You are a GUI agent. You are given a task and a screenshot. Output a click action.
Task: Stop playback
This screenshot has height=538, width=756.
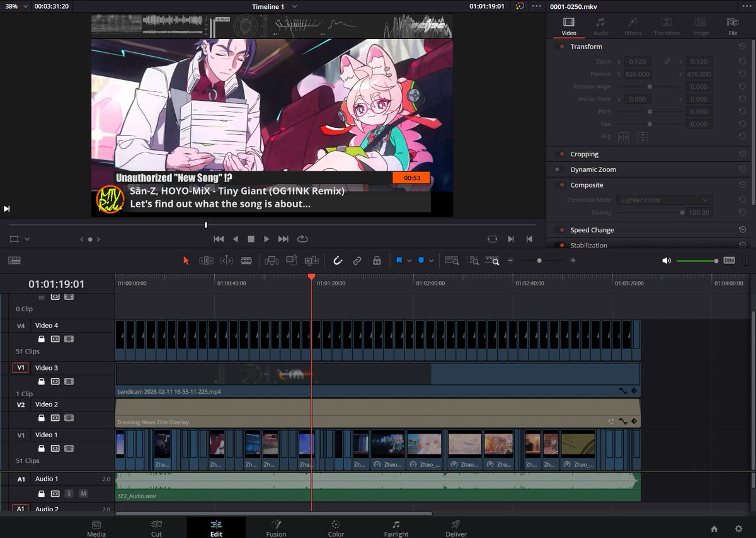[x=251, y=239]
